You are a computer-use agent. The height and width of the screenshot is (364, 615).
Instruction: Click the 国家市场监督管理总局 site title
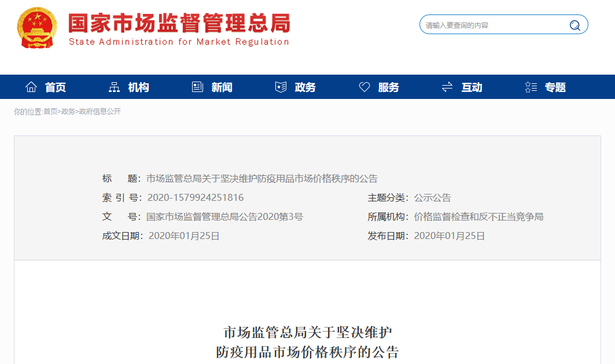(179, 24)
